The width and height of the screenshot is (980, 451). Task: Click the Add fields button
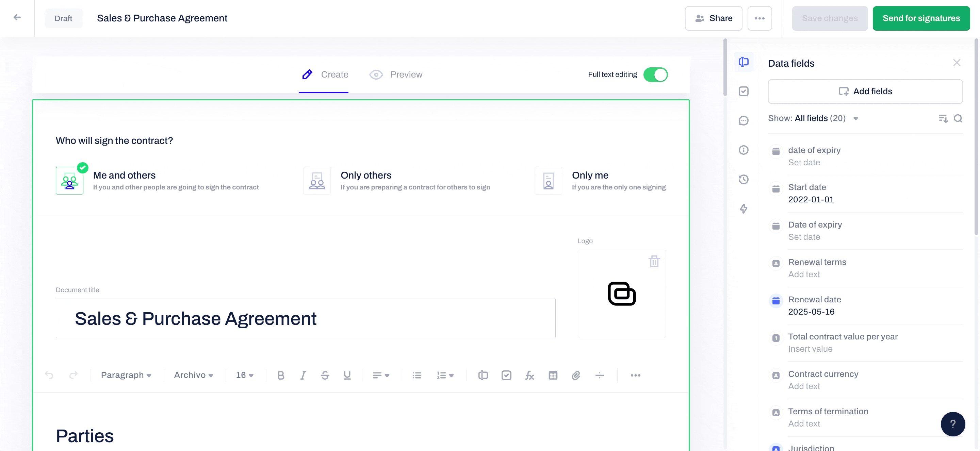[865, 91]
